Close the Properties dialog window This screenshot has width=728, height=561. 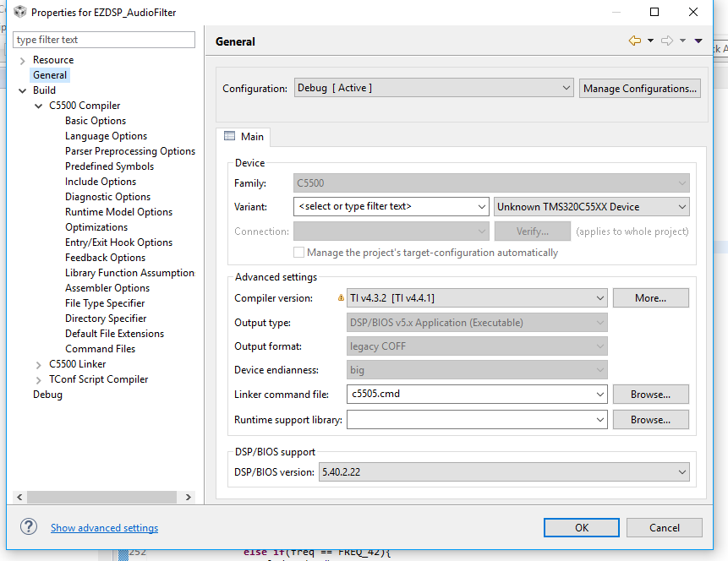point(692,12)
